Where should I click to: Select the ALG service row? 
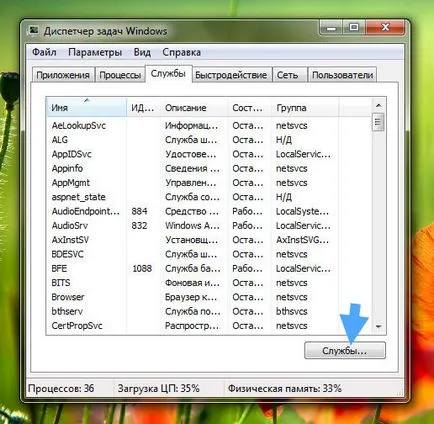208,140
